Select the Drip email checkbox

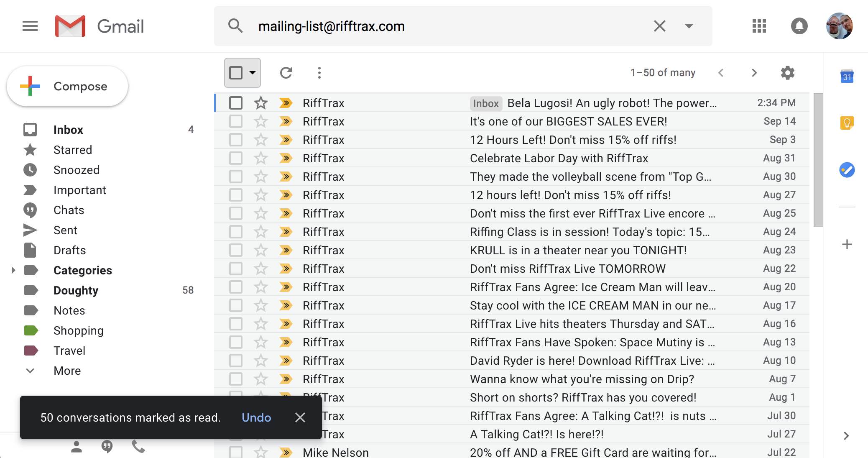(236, 379)
